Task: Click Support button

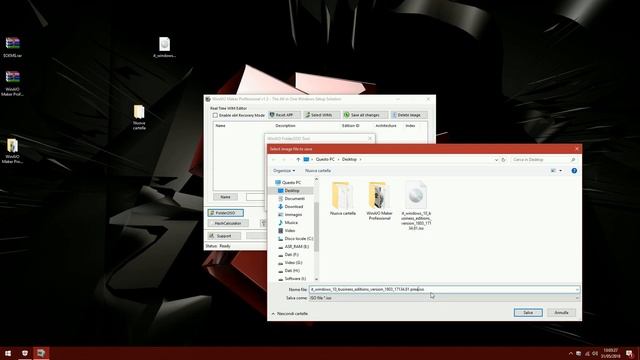Action: tap(224, 236)
